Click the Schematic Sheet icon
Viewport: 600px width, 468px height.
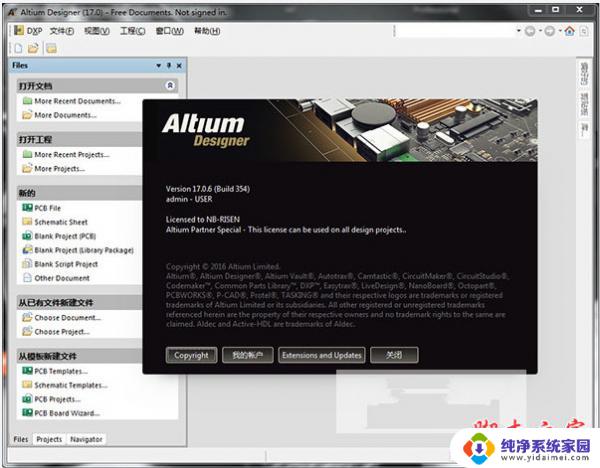click(27, 222)
